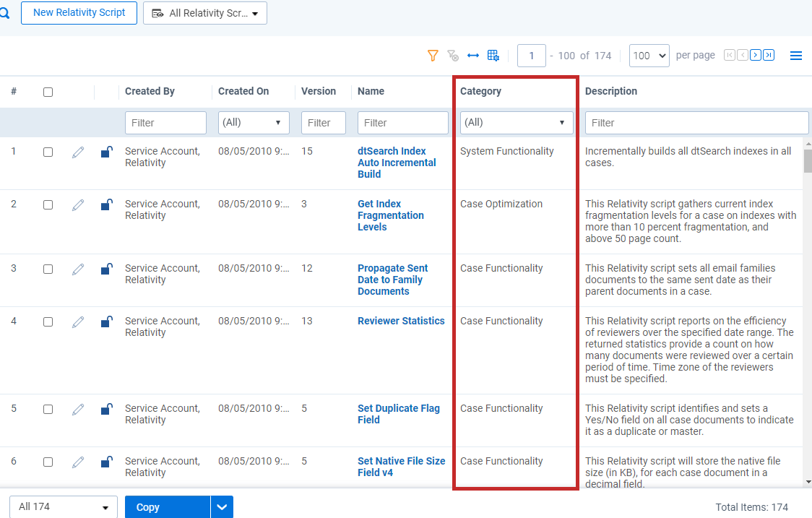Sort by Description column header
The width and height of the screenshot is (812, 518).
coord(611,91)
